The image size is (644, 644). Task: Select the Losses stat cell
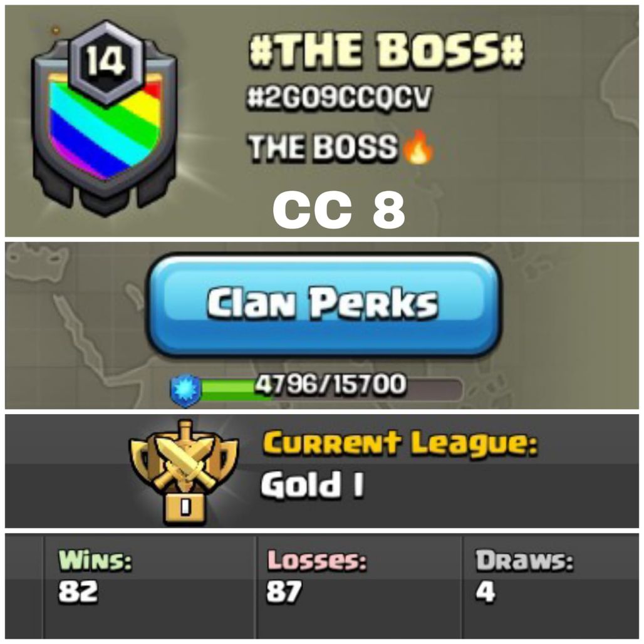(x=359, y=586)
